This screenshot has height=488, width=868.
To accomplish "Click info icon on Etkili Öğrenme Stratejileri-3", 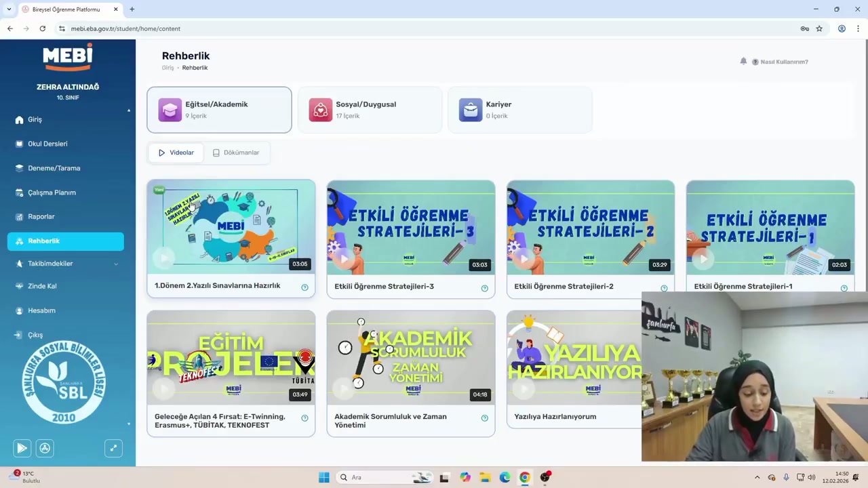I will [484, 288].
